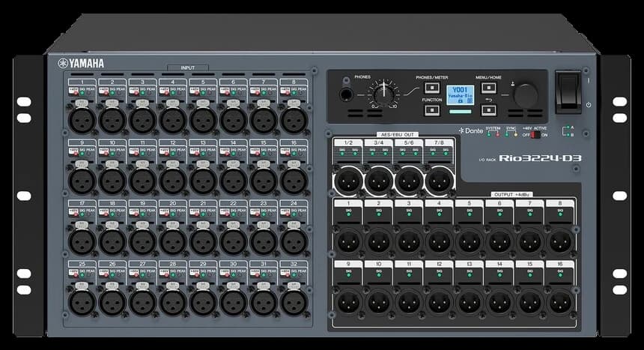The height and width of the screenshot is (350, 644).
Task: Click the green SYNC indicator LED
Action: [x=508, y=134]
